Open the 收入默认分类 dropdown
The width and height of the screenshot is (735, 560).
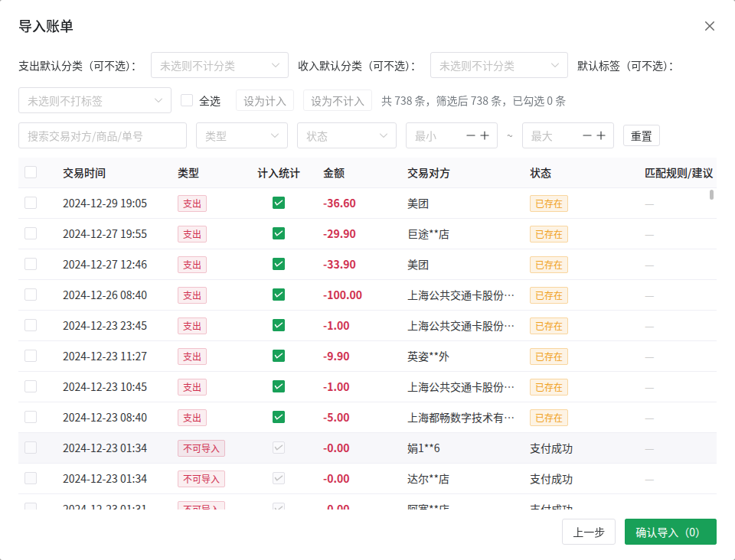click(x=498, y=65)
